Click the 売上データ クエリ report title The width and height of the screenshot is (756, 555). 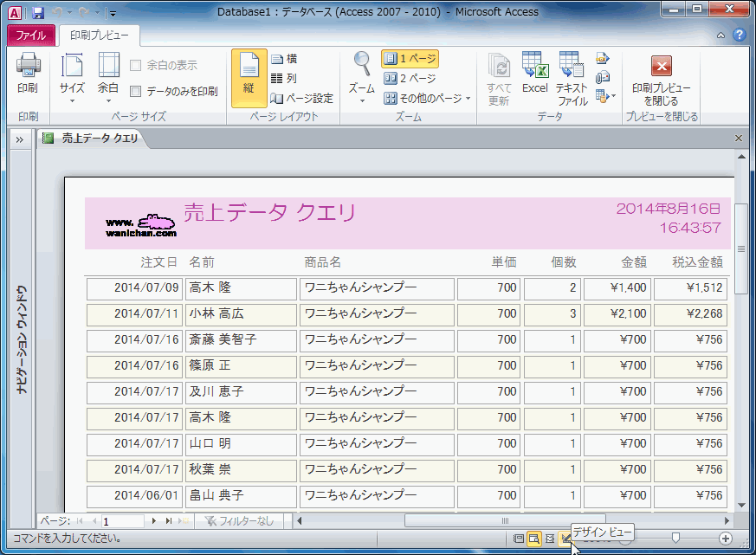point(269,212)
